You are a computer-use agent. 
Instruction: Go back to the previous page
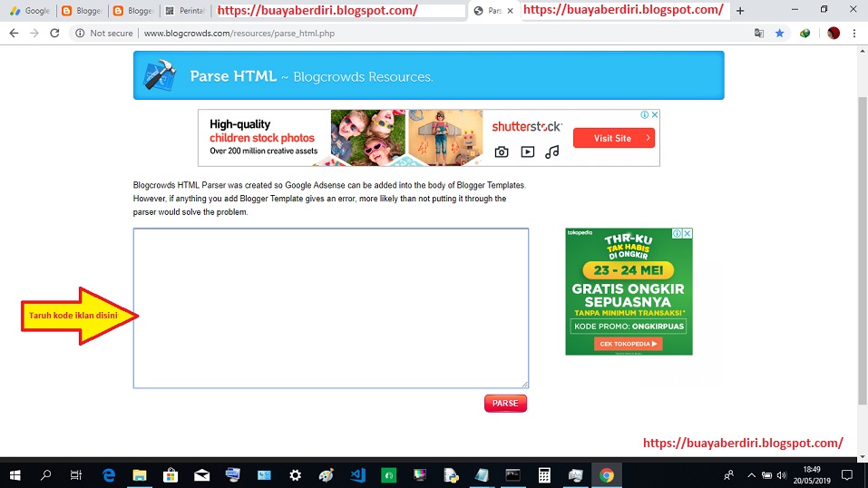(14, 34)
